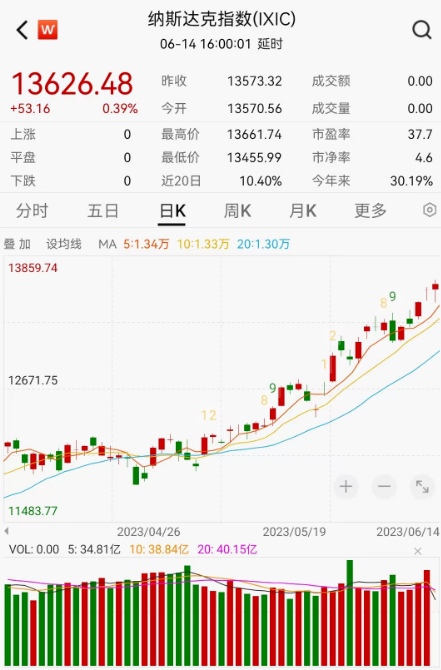Click date label 2023/05/19
The width and height of the screenshot is (441, 670).
coord(294,532)
